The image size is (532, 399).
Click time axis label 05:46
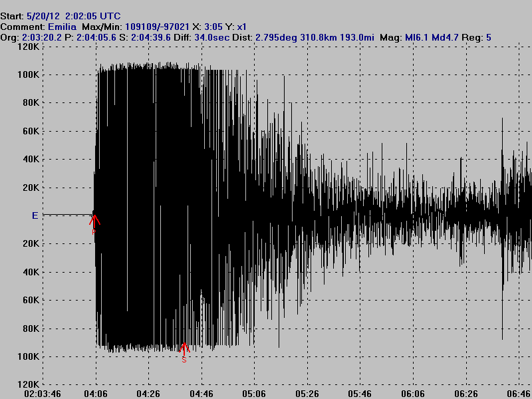tap(360, 394)
